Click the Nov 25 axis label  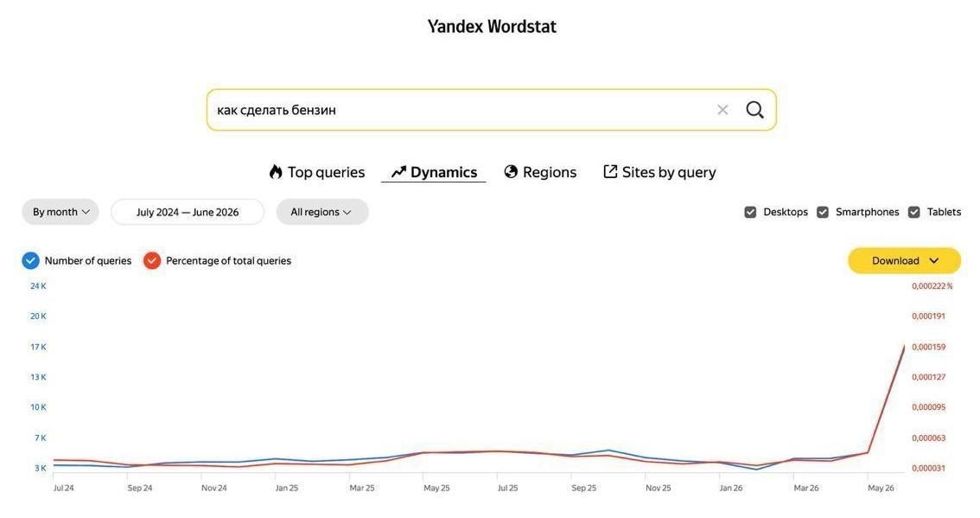tap(659, 488)
